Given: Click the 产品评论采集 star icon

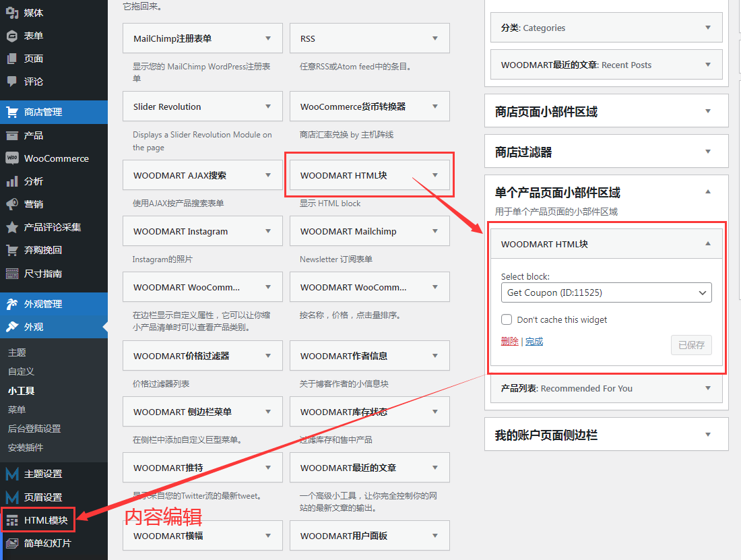Looking at the screenshot, I should (x=12, y=227).
